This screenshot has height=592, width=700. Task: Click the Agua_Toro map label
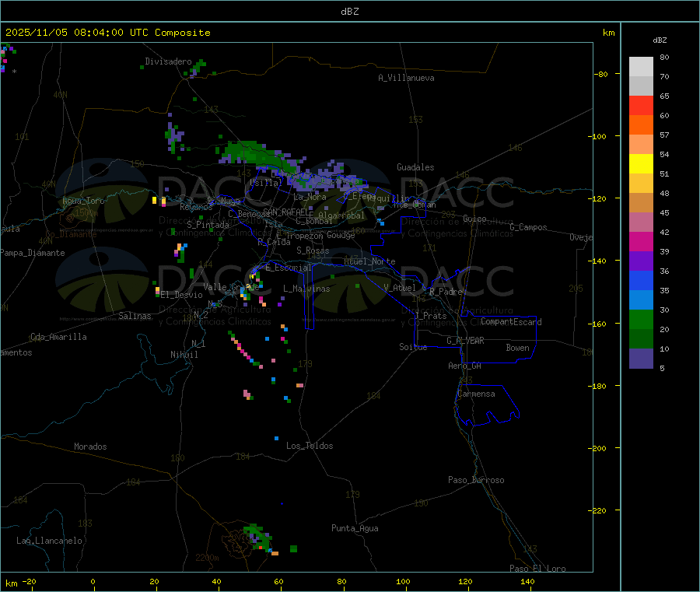(x=83, y=201)
